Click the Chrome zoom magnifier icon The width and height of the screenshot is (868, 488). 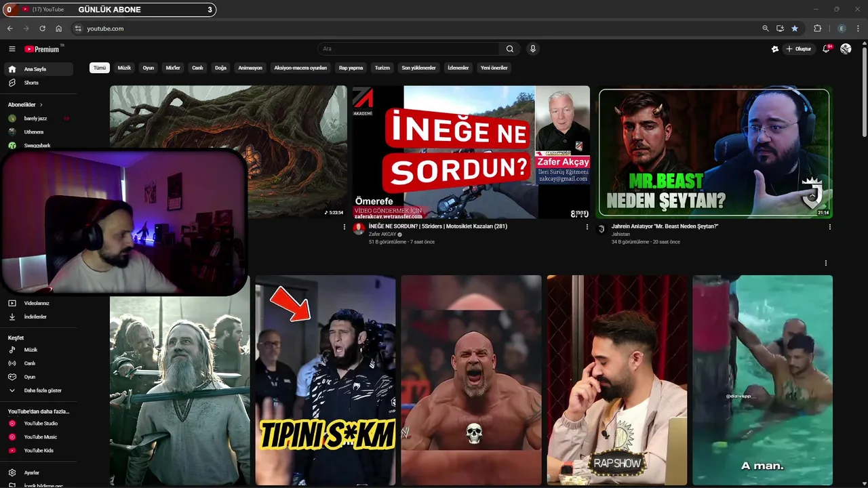coord(766,28)
